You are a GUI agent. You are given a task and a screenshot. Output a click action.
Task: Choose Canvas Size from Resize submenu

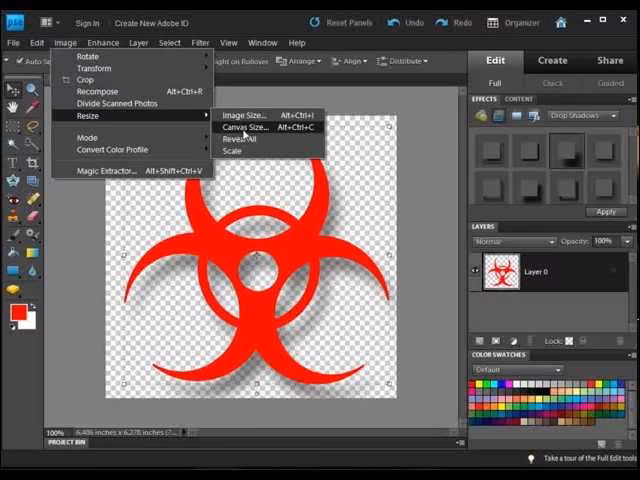click(x=268, y=127)
